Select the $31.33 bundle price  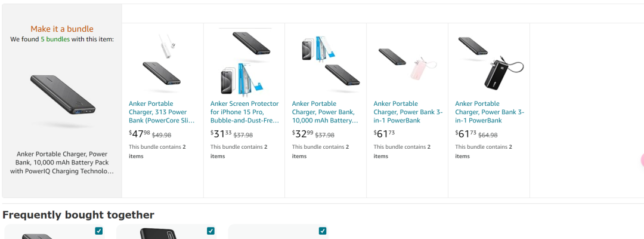pos(221,134)
